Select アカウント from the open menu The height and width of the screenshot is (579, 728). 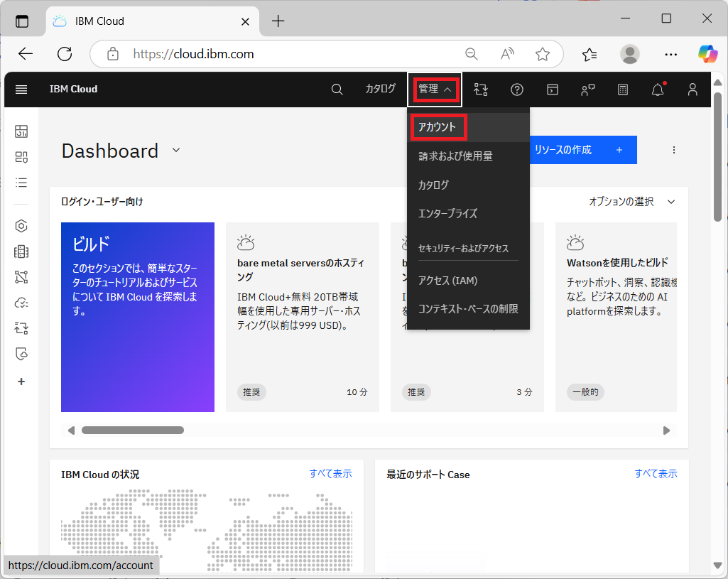[x=438, y=127]
